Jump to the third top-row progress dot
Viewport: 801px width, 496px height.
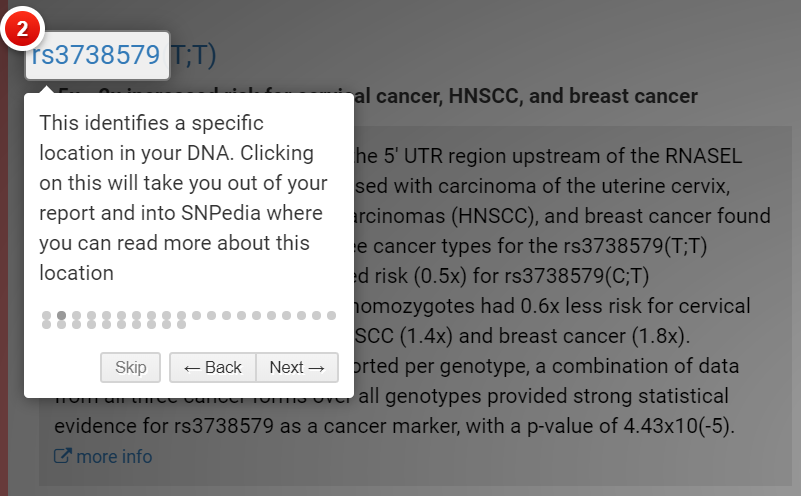pos(77,316)
